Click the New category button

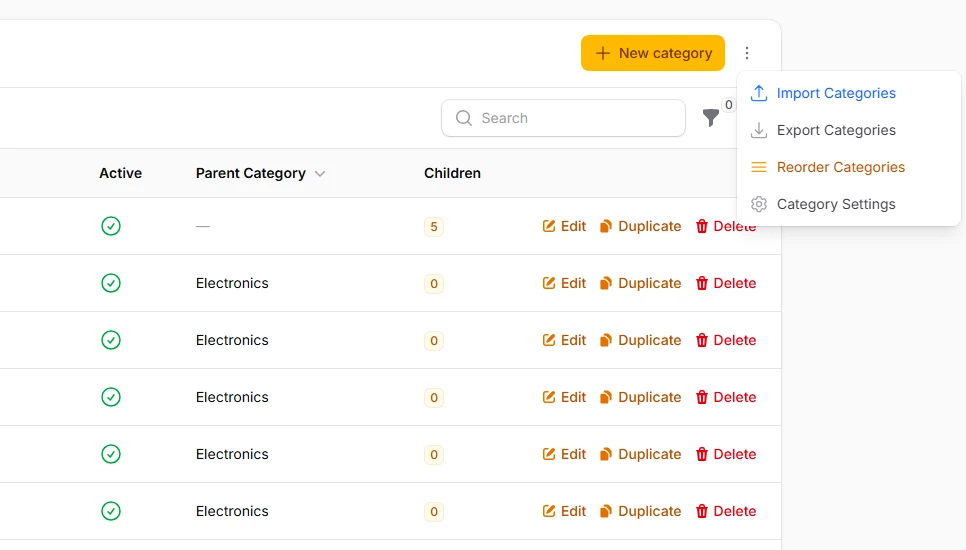pyautogui.click(x=652, y=53)
